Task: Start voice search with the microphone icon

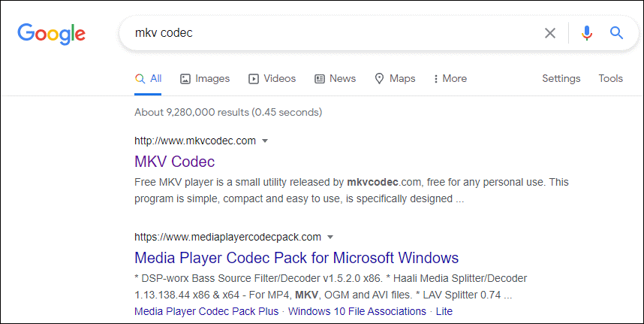Action: pyautogui.click(x=587, y=33)
